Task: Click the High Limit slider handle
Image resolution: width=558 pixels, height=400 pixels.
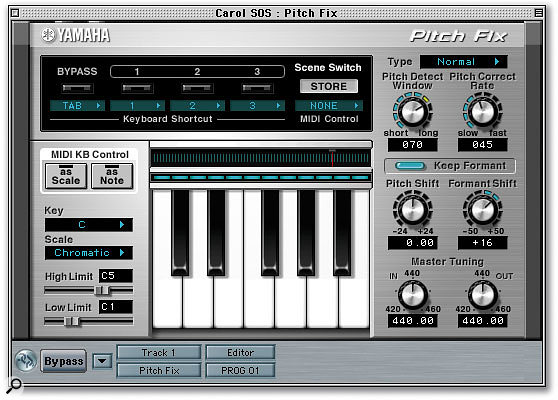Action: [x=102, y=291]
